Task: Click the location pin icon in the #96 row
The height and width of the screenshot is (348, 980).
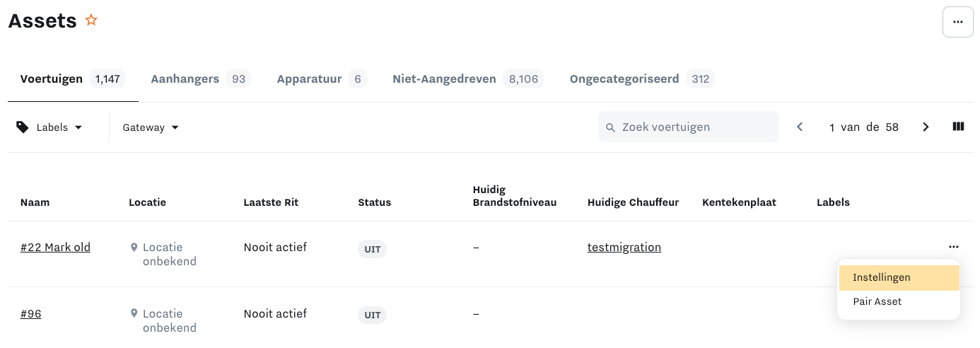Action: point(134,313)
